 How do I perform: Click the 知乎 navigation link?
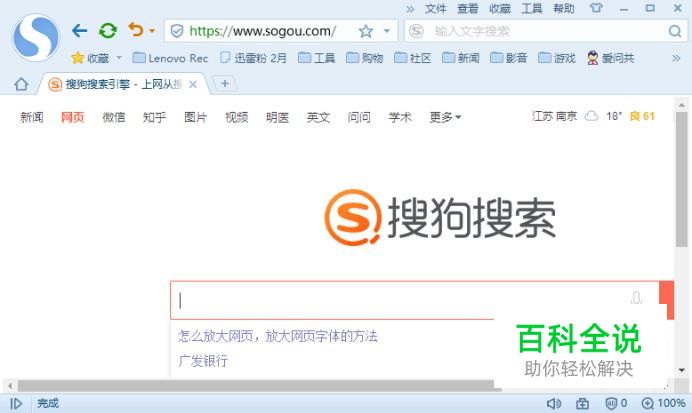point(154,117)
